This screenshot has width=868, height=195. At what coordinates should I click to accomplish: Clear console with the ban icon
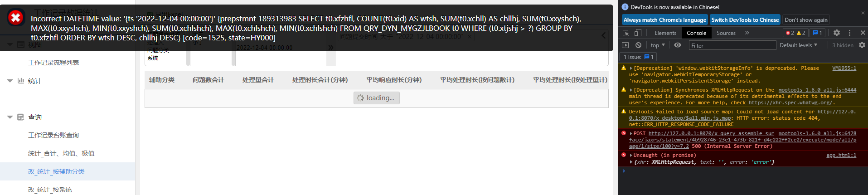(x=638, y=45)
